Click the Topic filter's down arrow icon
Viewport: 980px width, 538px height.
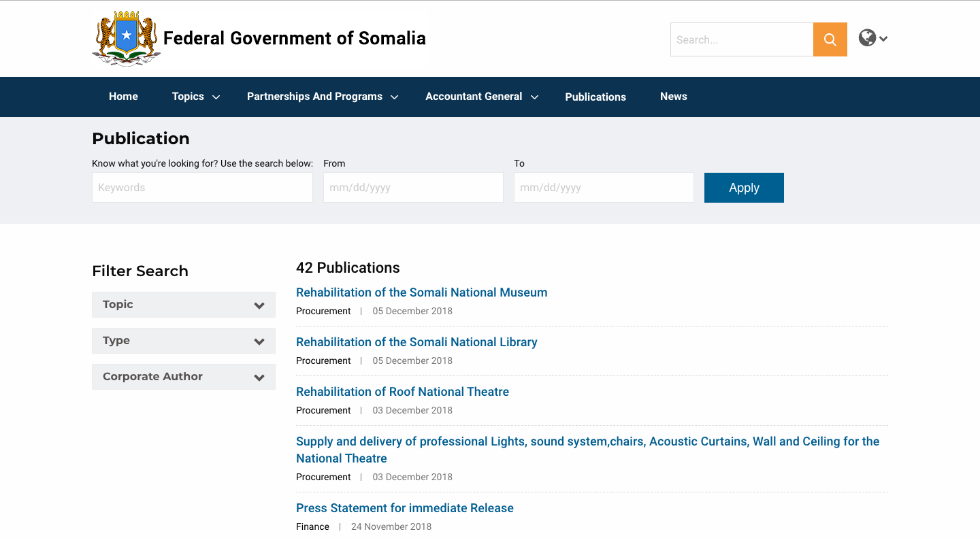pyautogui.click(x=259, y=305)
